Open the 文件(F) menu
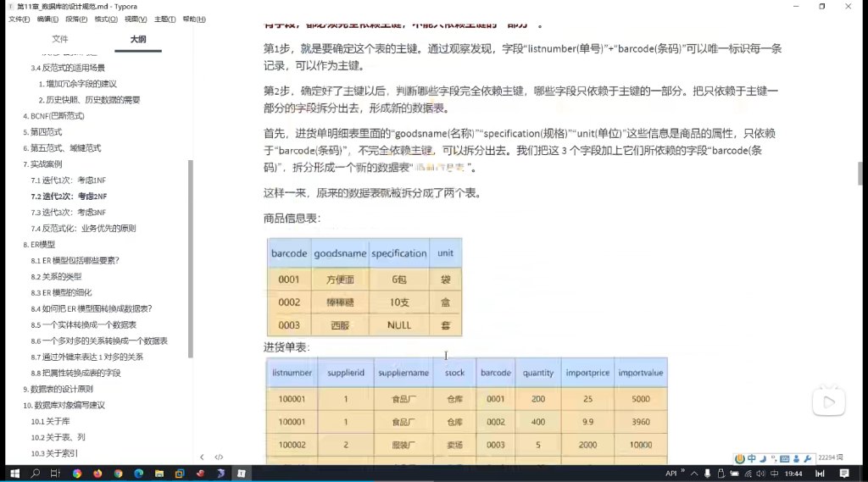This screenshot has width=868, height=482. pyautogui.click(x=19, y=19)
